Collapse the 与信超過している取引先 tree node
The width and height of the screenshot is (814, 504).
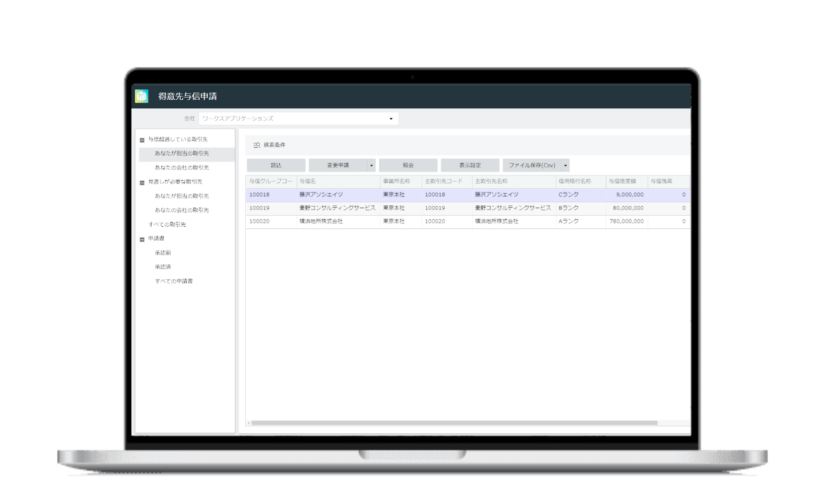[x=142, y=140]
